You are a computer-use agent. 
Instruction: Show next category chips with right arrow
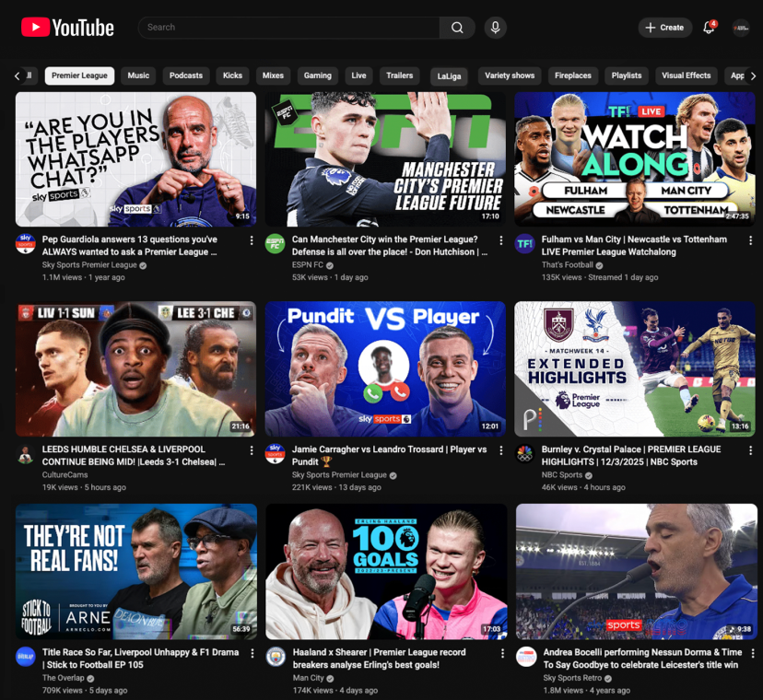753,76
